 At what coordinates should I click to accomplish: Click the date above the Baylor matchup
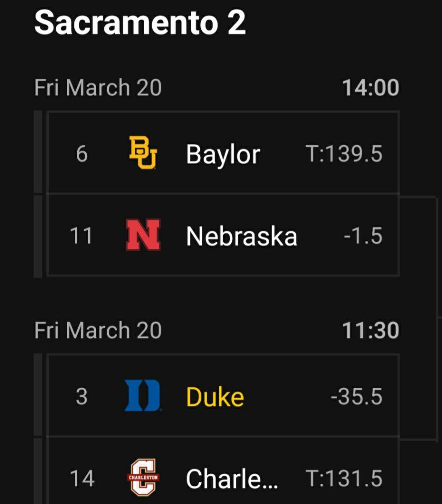(98, 88)
